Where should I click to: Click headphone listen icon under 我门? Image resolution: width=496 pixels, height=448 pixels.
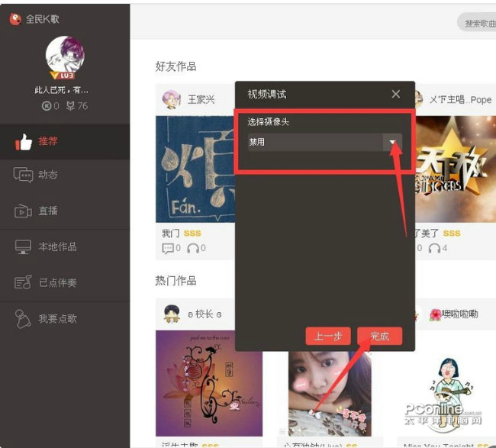192,248
